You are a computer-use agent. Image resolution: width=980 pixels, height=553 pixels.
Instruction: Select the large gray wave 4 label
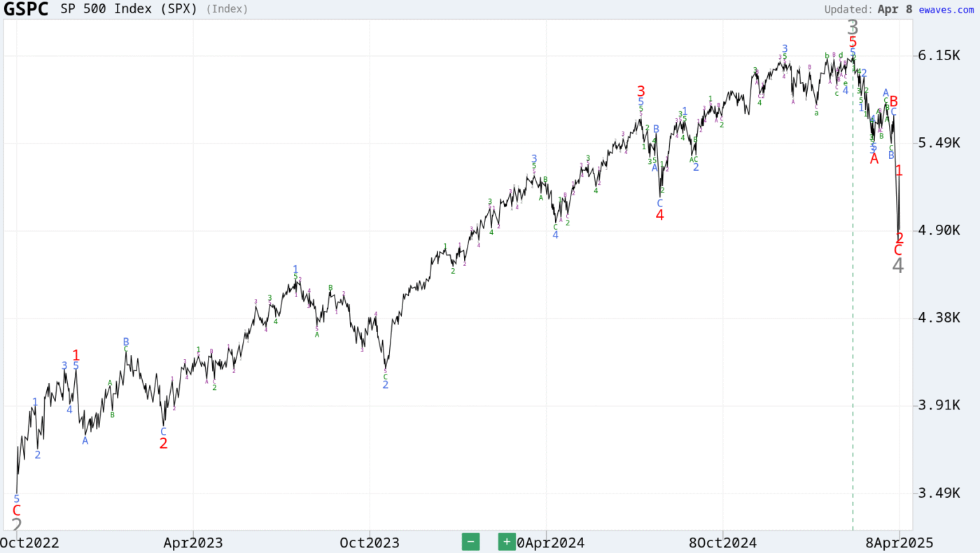pyautogui.click(x=898, y=265)
